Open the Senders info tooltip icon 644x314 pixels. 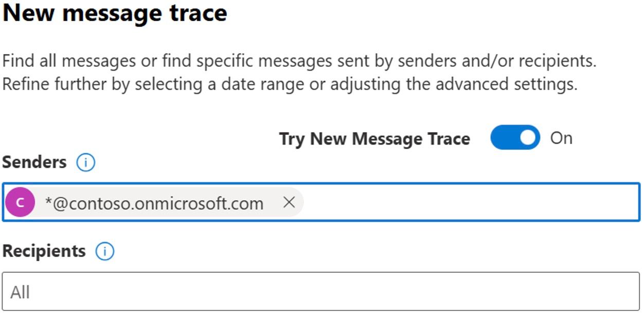pos(85,163)
